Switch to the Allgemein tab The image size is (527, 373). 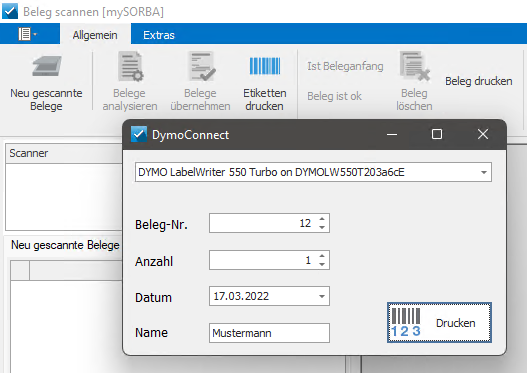[x=95, y=35]
